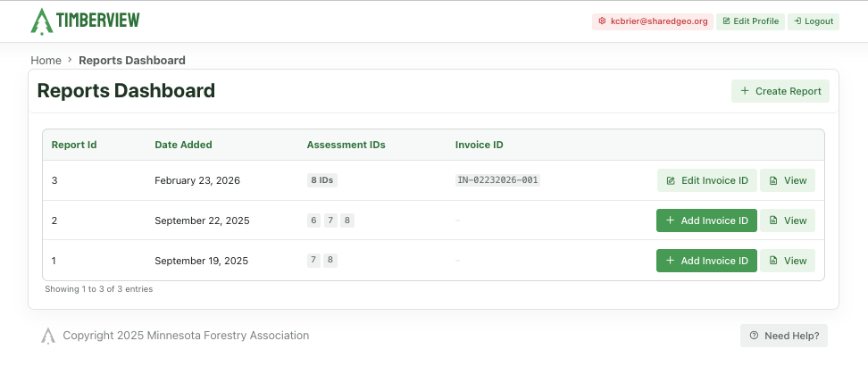Click the Invoice ID column header
Screen dimensions: 868x366
coord(480,146)
